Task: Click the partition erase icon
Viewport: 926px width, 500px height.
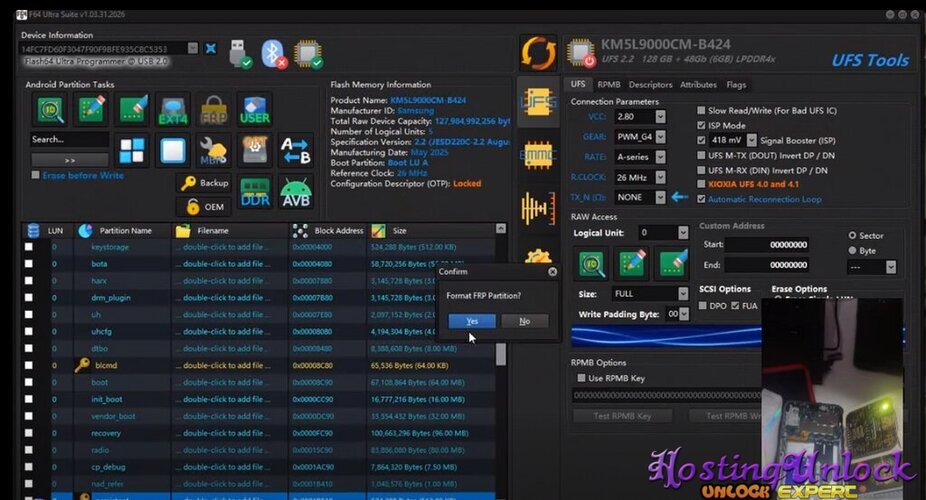Action: click(x=133, y=110)
